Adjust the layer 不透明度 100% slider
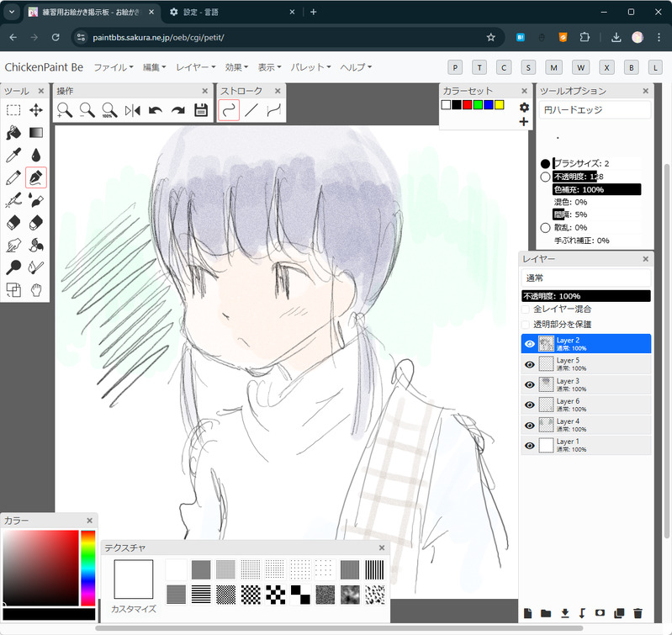 point(586,296)
